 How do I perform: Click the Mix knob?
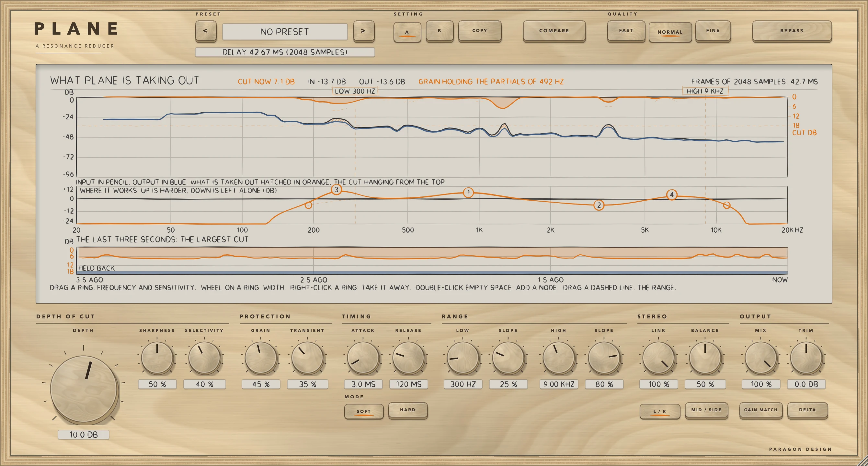[761, 358]
